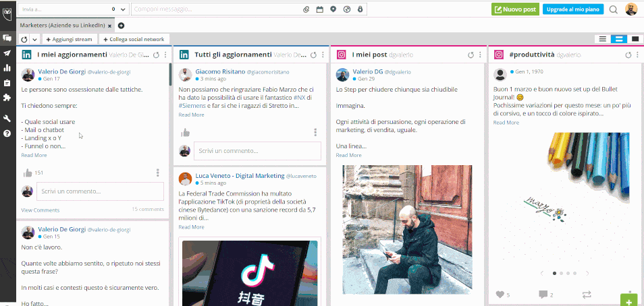Attach media with paperclip icon

tap(306, 9)
